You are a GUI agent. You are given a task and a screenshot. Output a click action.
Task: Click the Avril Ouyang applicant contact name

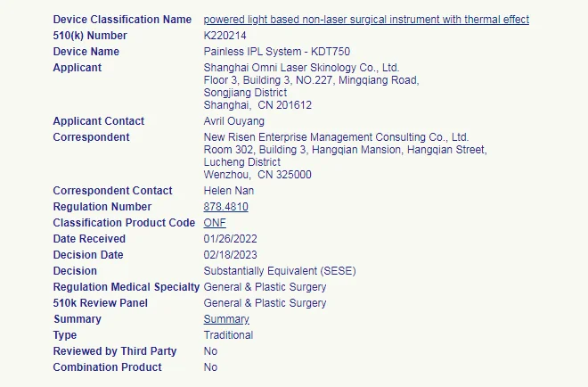[234, 121]
